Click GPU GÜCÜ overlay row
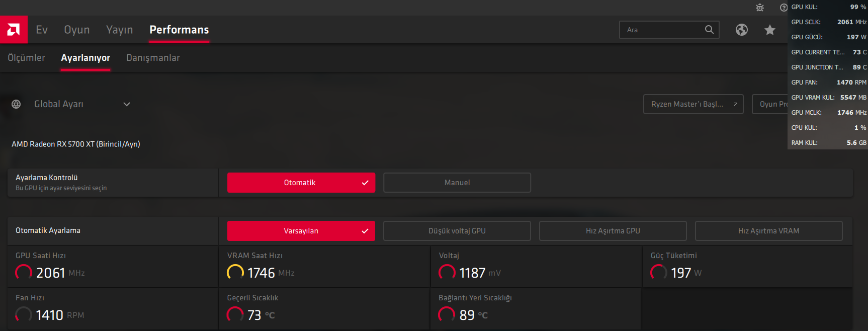This screenshot has height=331, width=868. pos(828,37)
